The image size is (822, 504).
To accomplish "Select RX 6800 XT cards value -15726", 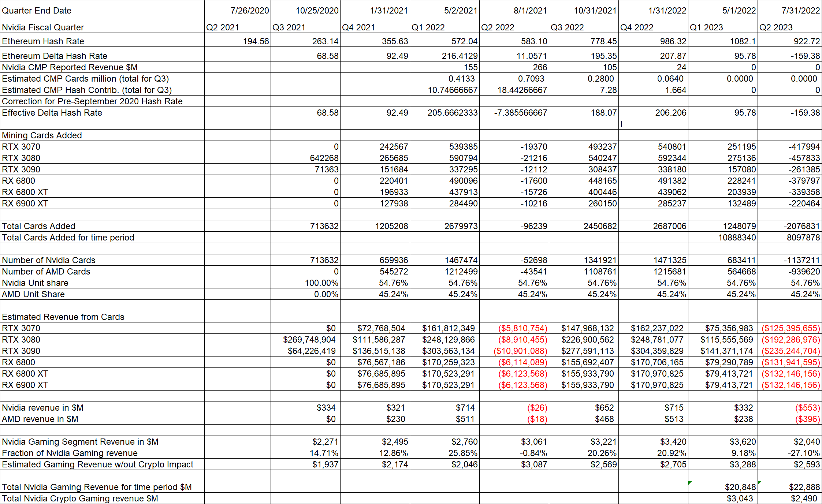I will point(514,192).
